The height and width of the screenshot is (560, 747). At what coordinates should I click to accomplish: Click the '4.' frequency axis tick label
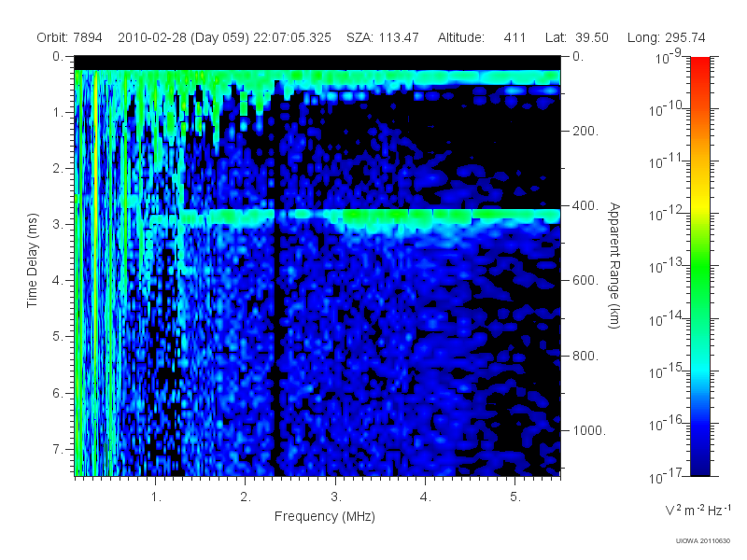(x=426, y=497)
